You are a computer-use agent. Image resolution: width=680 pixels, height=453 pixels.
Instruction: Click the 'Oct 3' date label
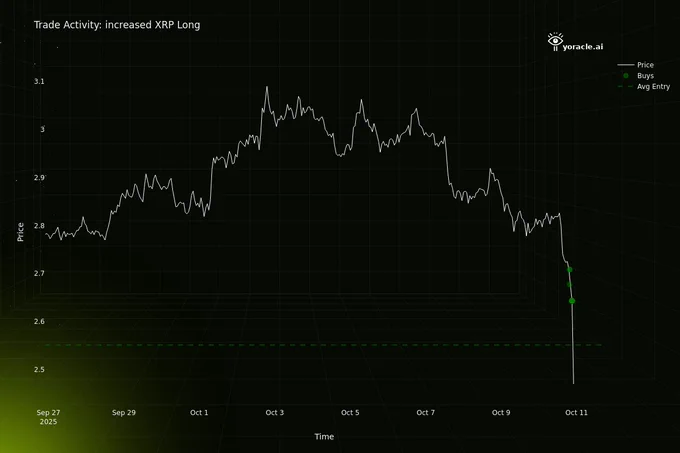point(275,413)
